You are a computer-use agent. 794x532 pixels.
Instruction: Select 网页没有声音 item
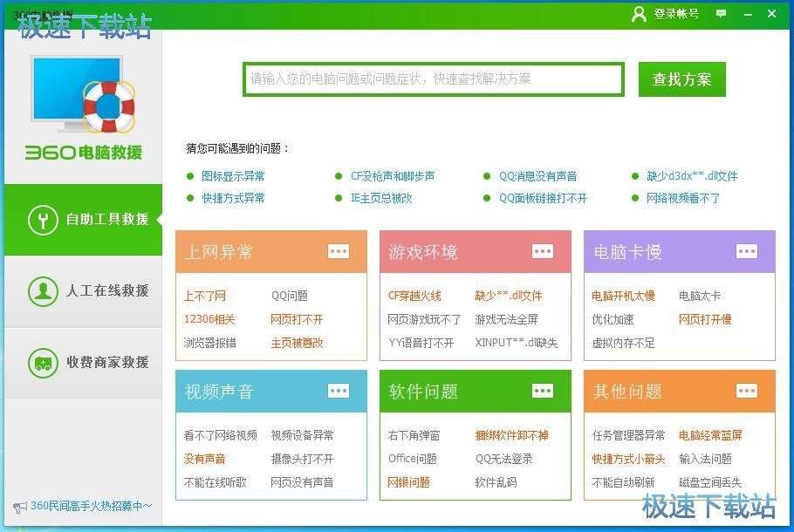tap(302, 482)
